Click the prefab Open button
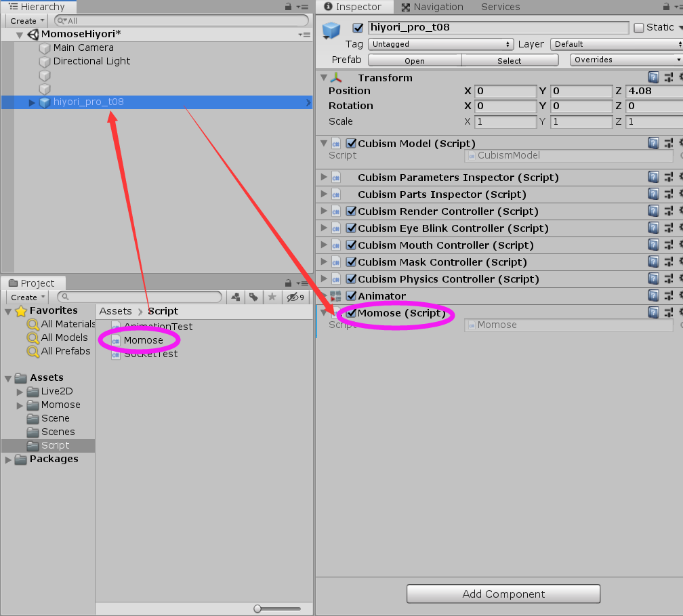Screen dimensions: 683x616 tap(414, 60)
